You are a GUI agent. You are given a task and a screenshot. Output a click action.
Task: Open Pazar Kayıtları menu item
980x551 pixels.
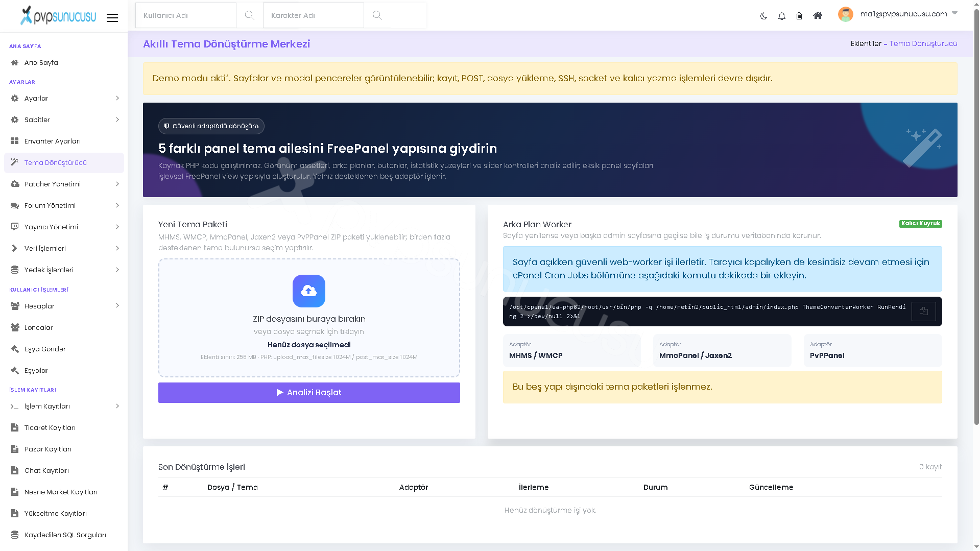(x=64, y=449)
